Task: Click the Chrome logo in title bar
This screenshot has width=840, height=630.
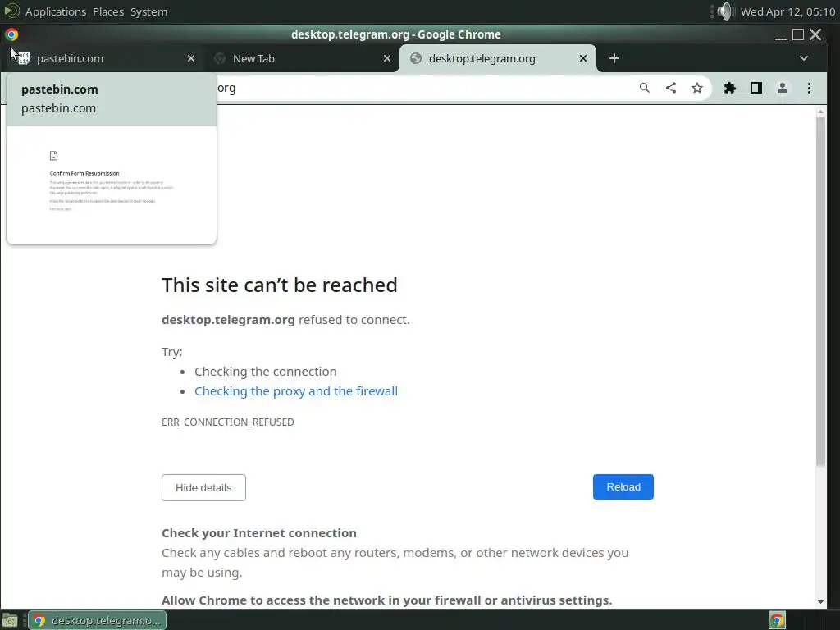Action: coord(11,34)
